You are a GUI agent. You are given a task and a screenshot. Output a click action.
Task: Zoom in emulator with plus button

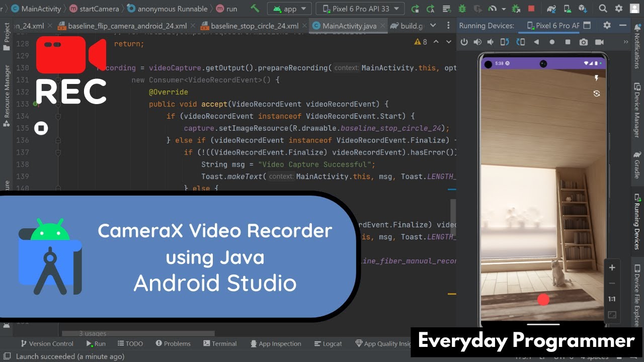pos(612,267)
